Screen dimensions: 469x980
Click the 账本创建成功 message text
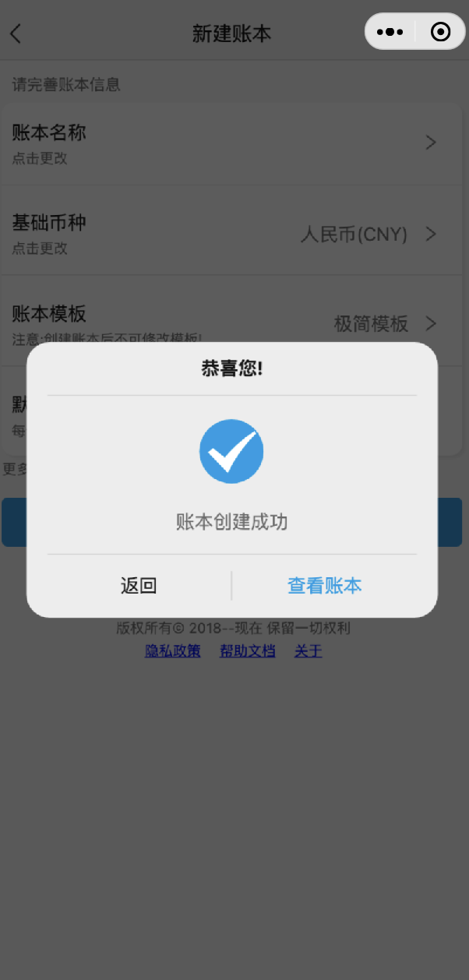pos(232,522)
